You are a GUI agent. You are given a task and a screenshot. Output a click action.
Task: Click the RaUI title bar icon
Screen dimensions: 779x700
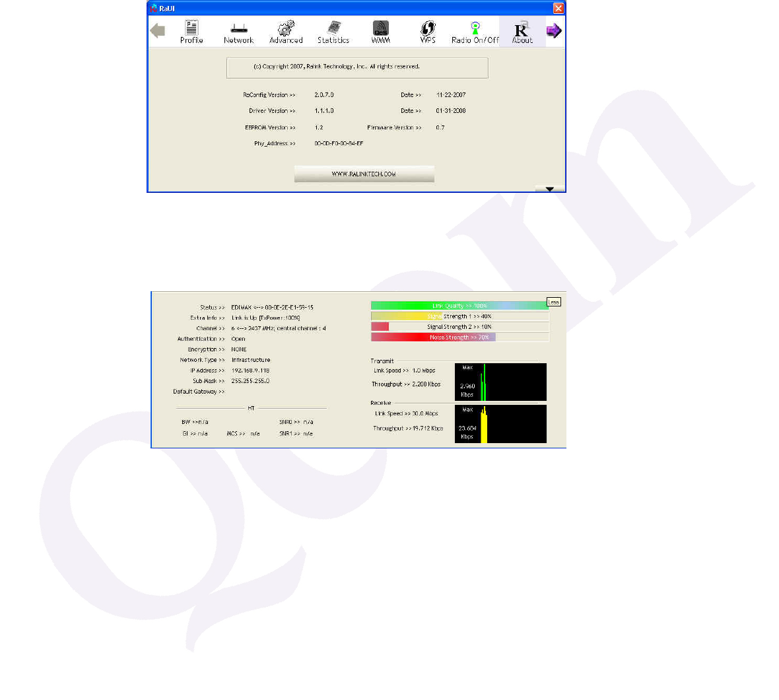[154, 9]
